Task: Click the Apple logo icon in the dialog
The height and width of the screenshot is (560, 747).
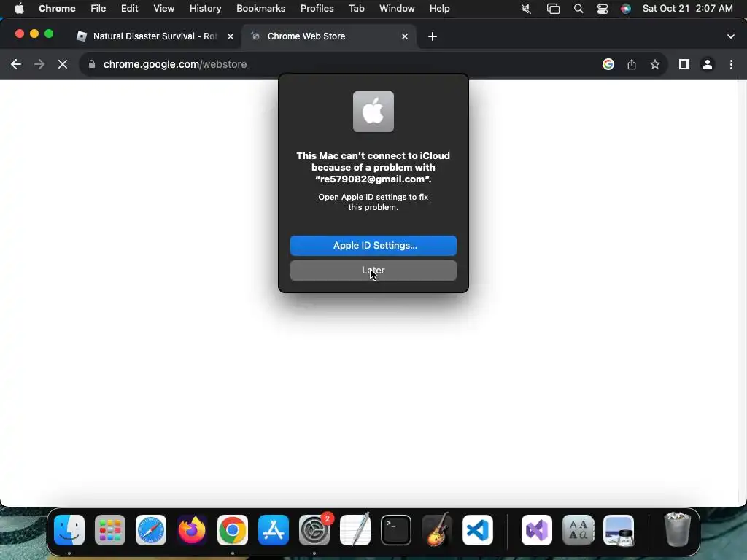Action: pyautogui.click(x=373, y=112)
